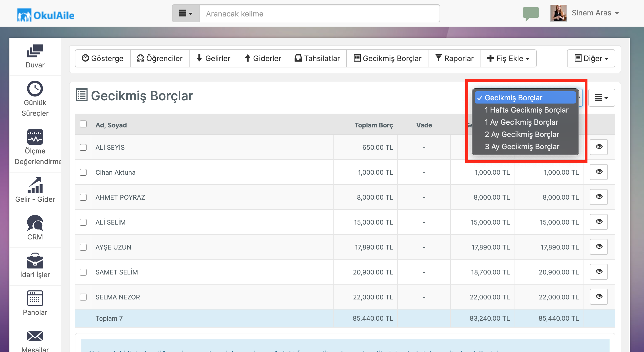
Task: Check the SELMA NEZOR row checkbox
Action: (83, 297)
